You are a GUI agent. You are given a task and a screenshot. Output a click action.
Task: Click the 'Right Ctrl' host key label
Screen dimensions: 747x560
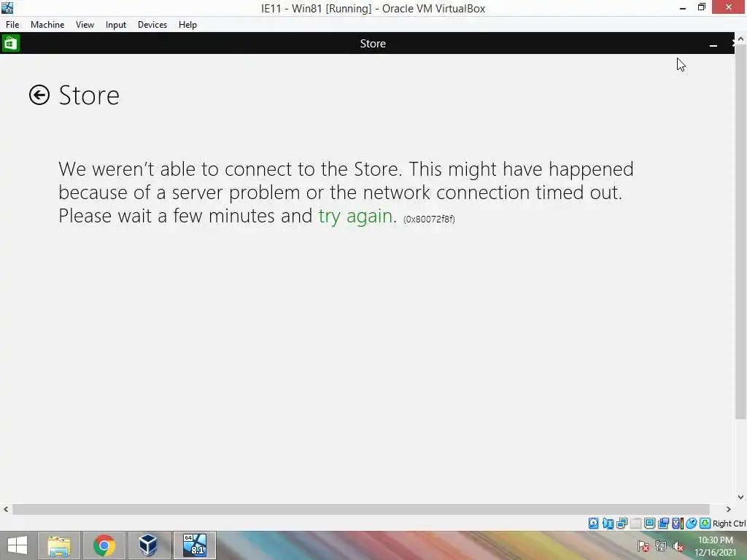point(729,524)
